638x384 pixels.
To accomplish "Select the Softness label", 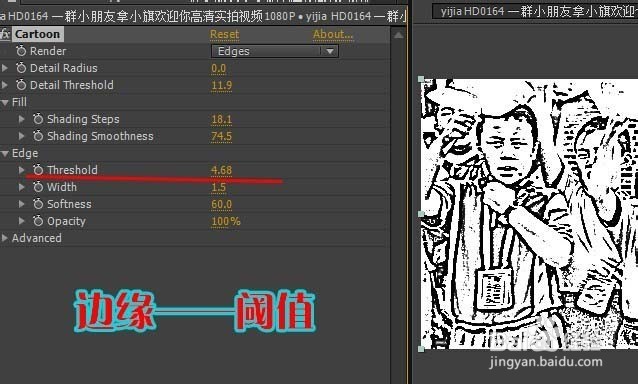I will click(69, 204).
